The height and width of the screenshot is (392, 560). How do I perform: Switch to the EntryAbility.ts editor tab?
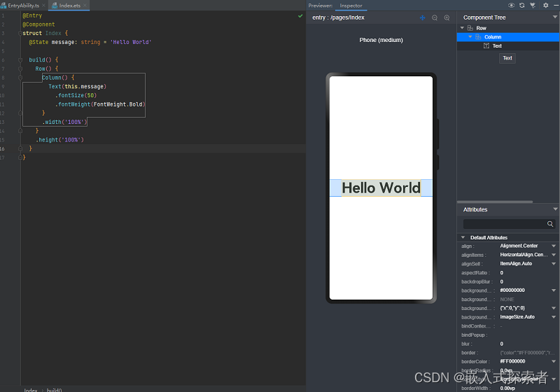point(23,6)
